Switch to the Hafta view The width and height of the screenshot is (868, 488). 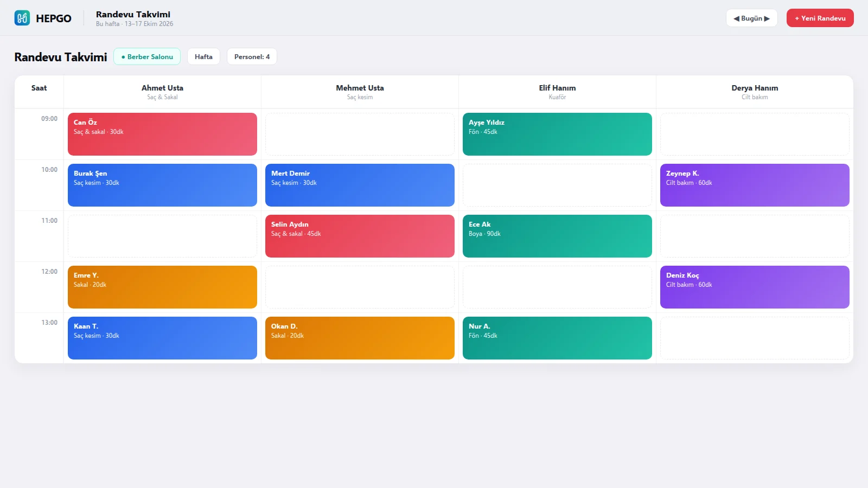click(x=203, y=56)
